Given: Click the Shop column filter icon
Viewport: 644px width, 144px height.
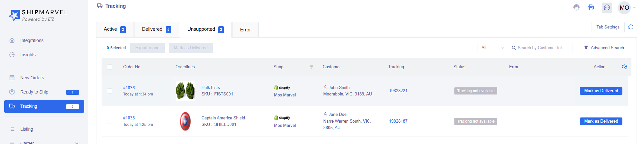Looking at the screenshot, I should 312,67.
